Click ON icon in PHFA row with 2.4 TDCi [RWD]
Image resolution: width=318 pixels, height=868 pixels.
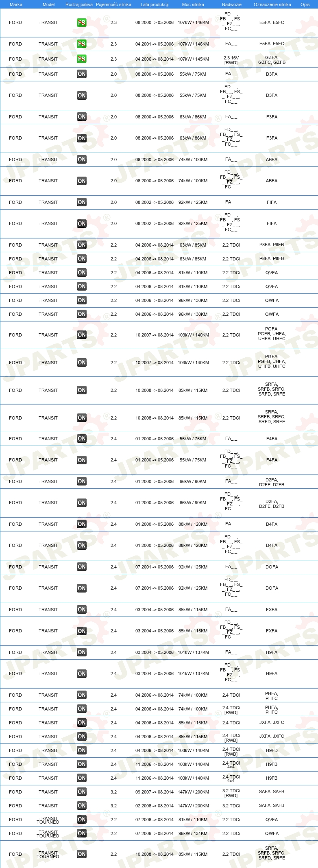tap(82, 709)
